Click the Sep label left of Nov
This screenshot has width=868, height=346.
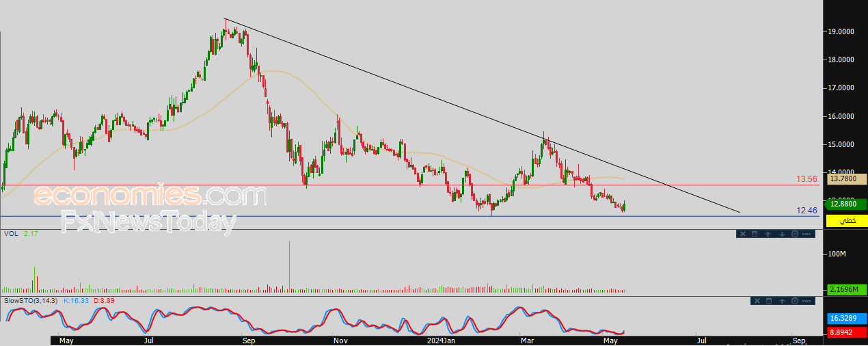(248, 340)
